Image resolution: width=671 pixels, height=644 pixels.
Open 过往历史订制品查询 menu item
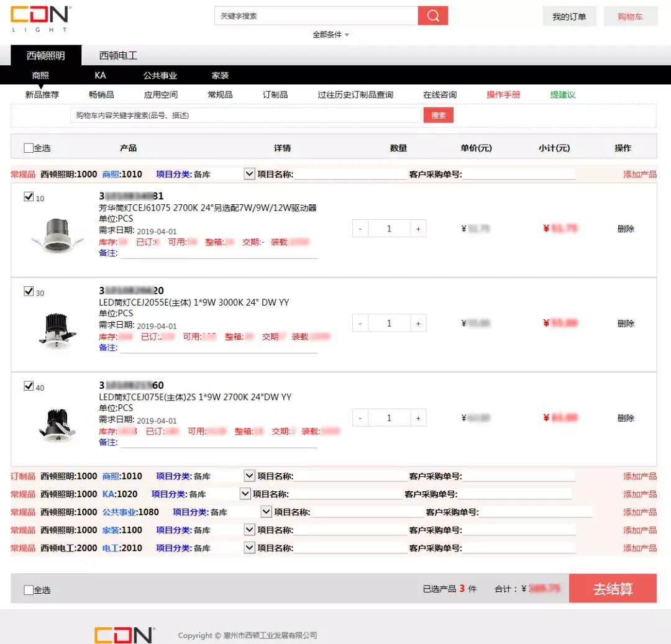tap(355, 94)
